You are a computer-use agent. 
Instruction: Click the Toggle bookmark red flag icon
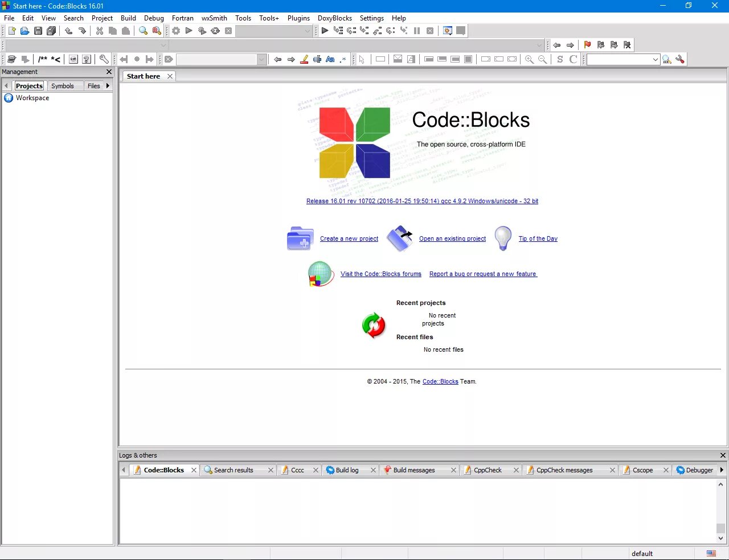click(587, 45)
